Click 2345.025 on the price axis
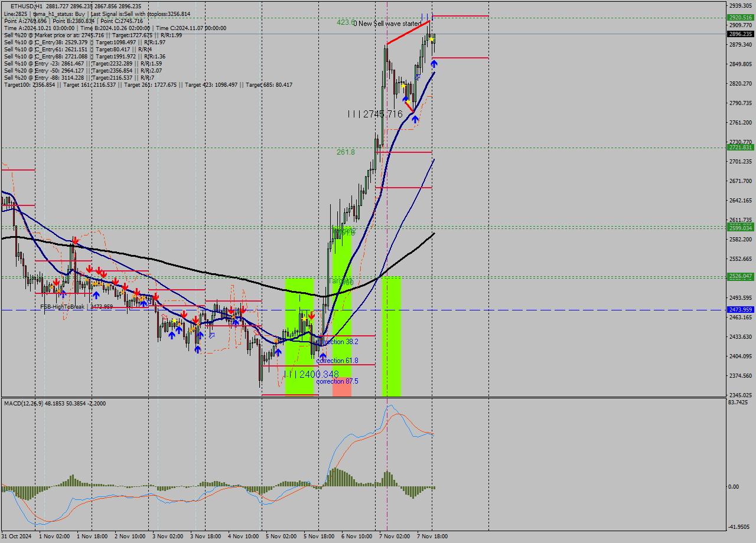The image size is (756, 543). 741,395
